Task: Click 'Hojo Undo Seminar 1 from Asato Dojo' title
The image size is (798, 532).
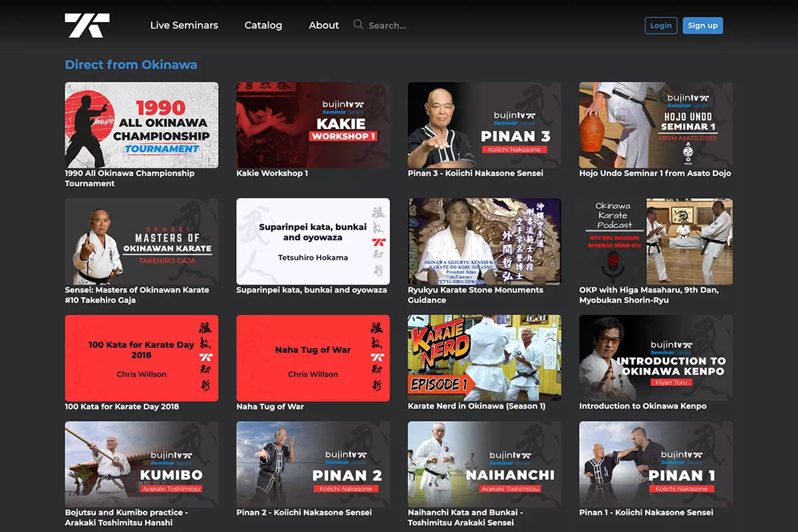Action: tap(655, 174)
